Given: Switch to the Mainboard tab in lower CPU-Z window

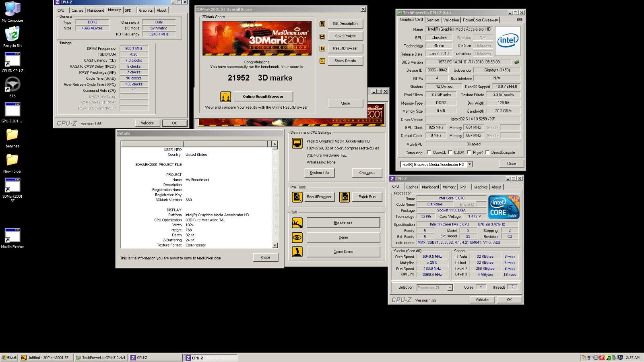Looking at the screenshot, I should tap(430, 187).
